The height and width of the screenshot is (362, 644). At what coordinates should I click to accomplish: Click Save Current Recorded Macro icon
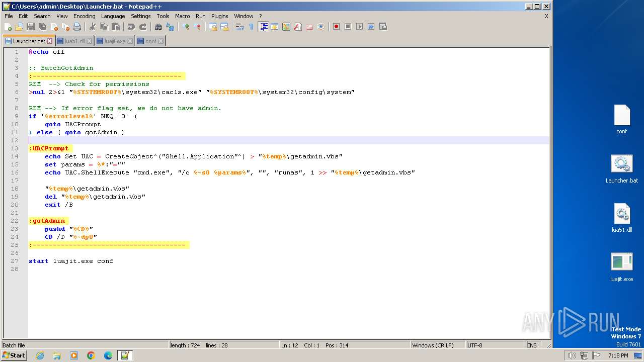point(383,27)
